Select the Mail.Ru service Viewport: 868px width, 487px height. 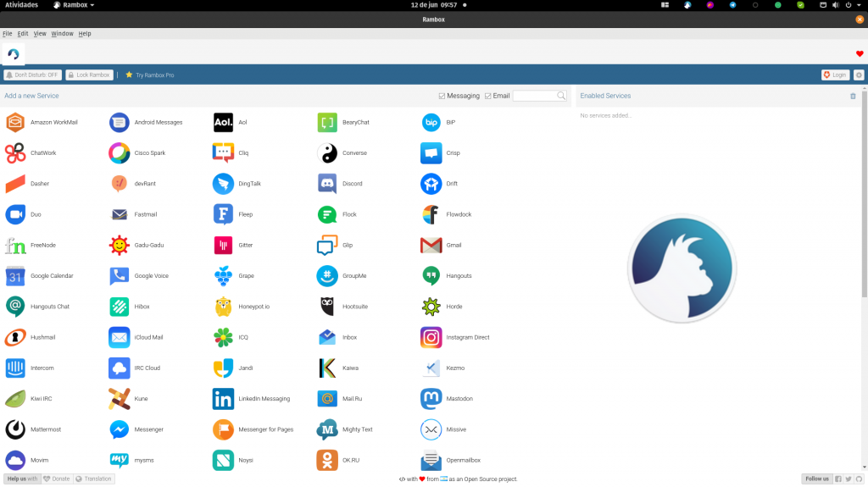click(340, 398)
